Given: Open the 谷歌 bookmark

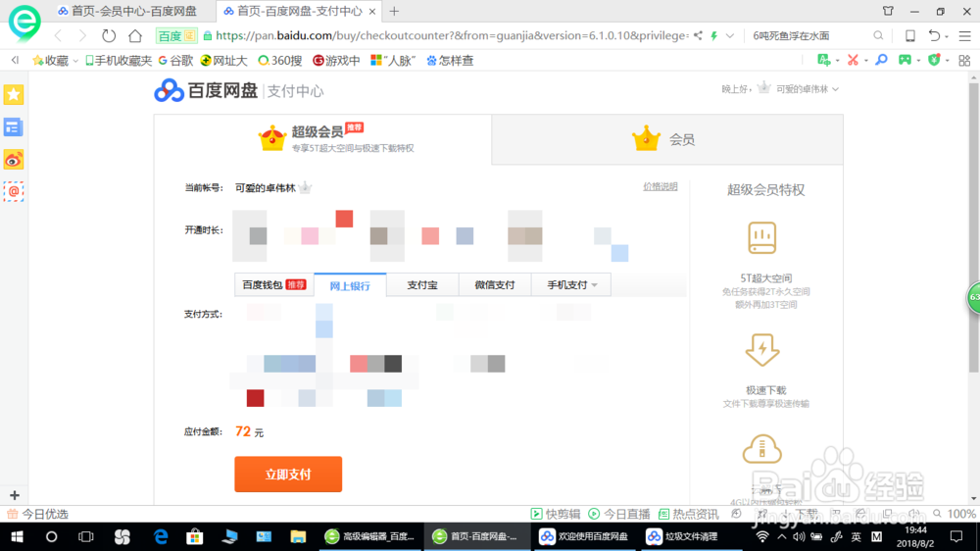Looking at the screenshot, I should 175,60.
